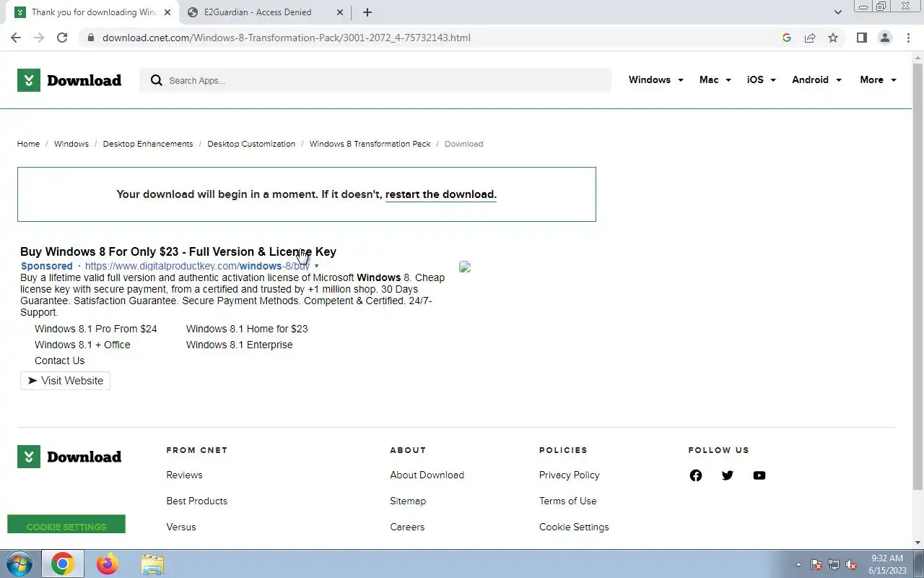
Task: Open Windows 8.1 Pro From $24 link
Action: [96, 329]
